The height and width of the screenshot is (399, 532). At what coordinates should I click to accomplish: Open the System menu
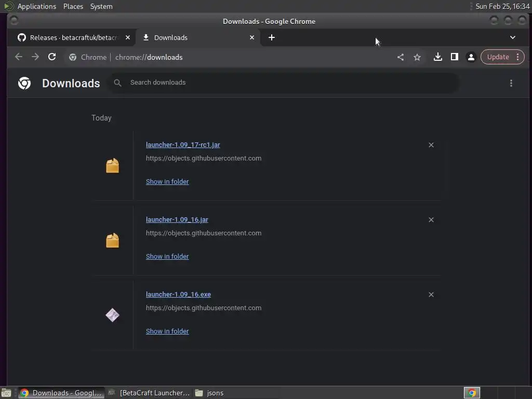[101, 6]
